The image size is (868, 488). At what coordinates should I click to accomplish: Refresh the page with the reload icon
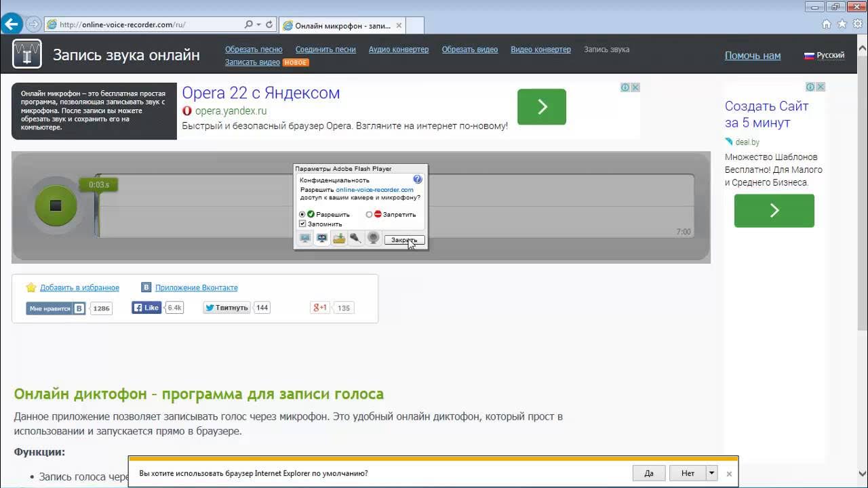(269, 24)
